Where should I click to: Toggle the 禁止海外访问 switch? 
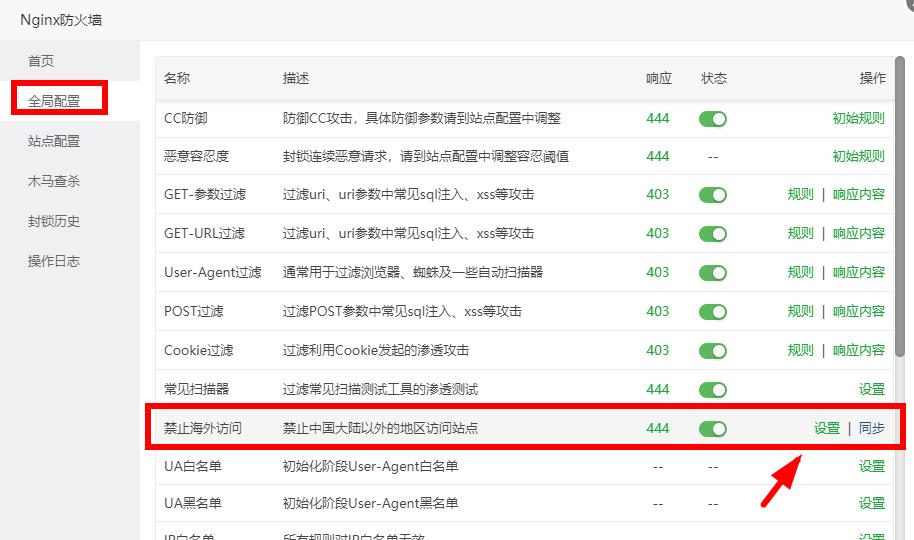tap(713, 429)
